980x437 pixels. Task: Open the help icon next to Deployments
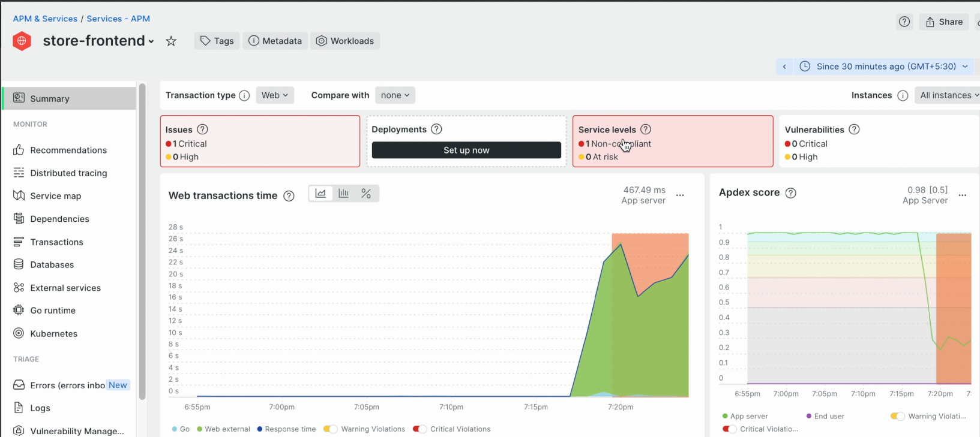pos(437,129)
